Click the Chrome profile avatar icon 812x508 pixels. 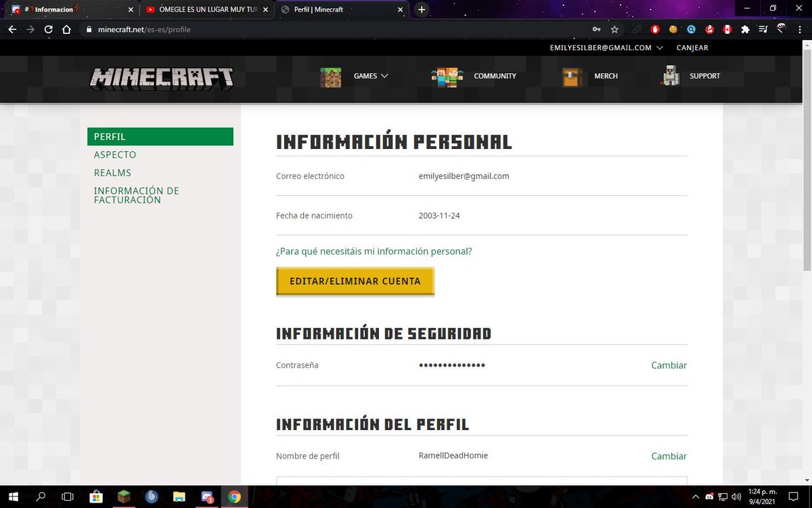coord(782,28)
